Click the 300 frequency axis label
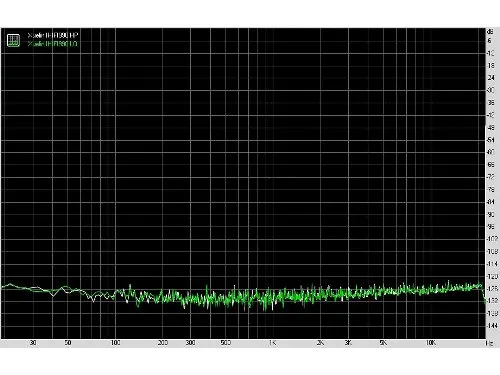This screenshot has height=375, width=500. (190, 343)
